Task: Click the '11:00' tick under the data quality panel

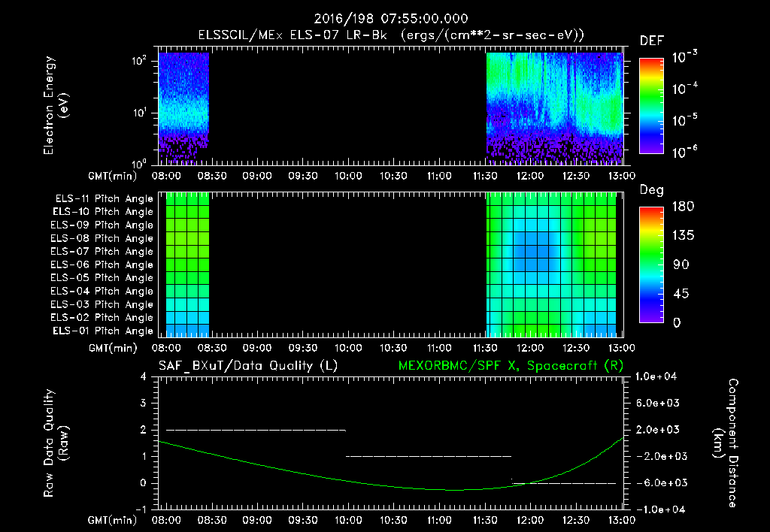Action: [x=439, y=520]
